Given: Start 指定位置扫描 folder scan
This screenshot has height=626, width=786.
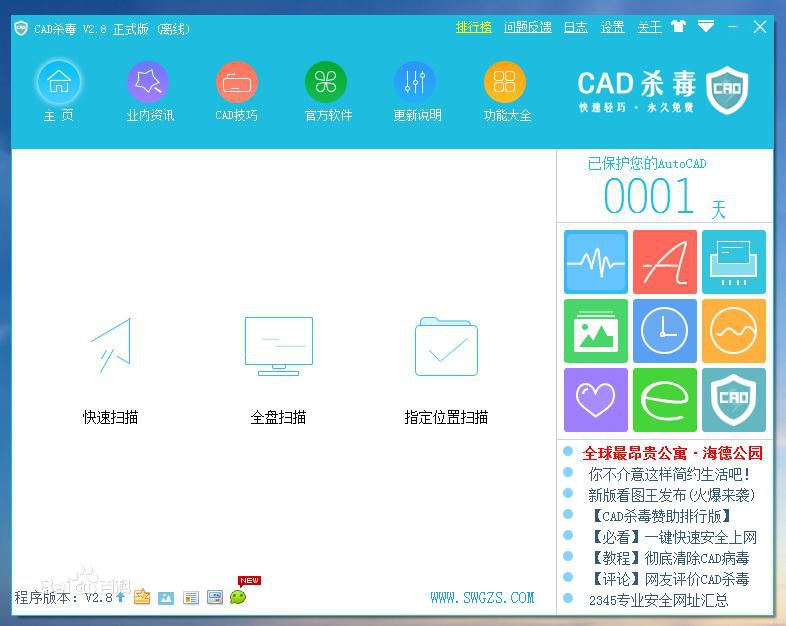Looking at the screenshot, I should coord(446,371).
